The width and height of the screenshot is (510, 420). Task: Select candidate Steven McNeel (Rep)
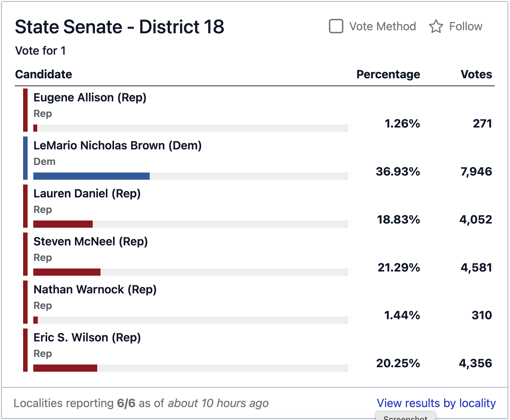point(91,241)
